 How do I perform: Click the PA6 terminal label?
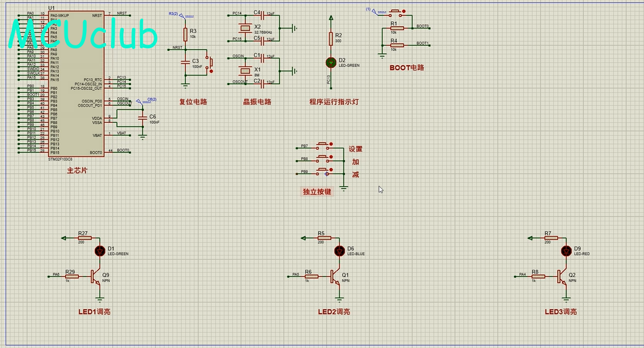click(x=56, y=274)
